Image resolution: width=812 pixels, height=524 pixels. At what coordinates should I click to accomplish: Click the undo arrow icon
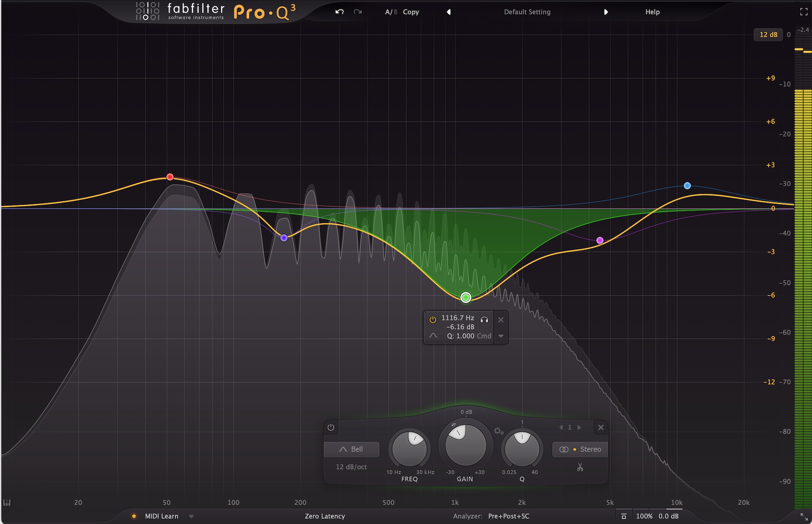point(339,12)
